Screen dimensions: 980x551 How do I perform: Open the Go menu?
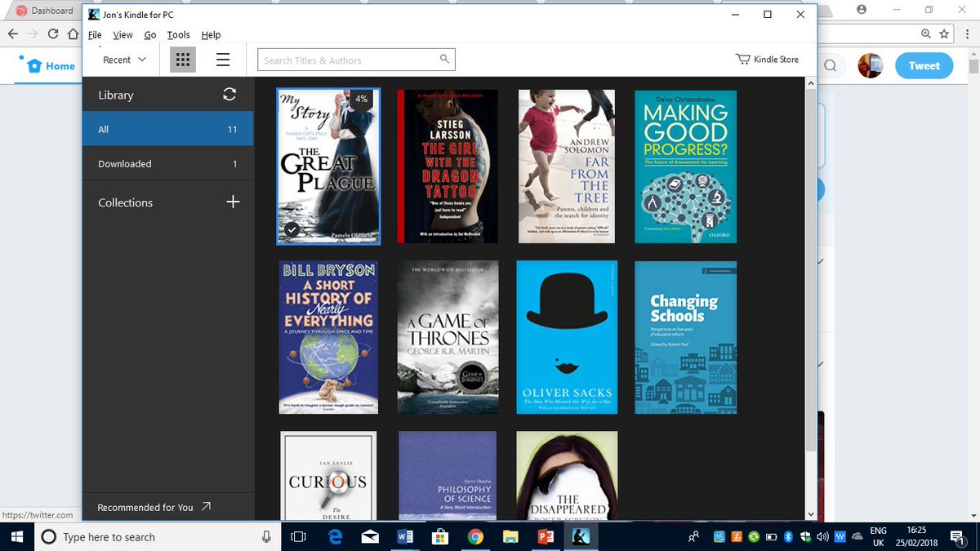[150, 35]
